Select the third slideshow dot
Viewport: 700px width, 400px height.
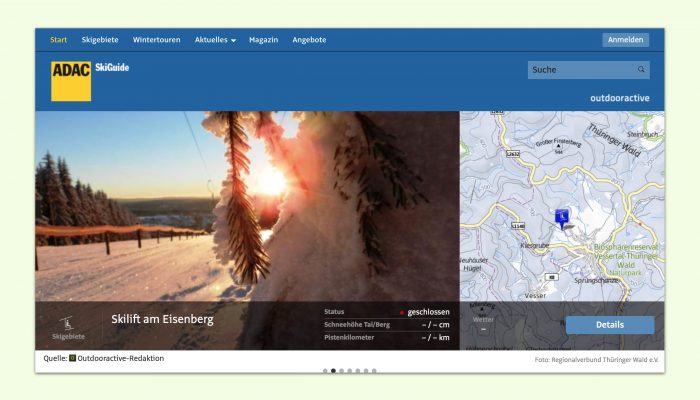tap(342, 371)
